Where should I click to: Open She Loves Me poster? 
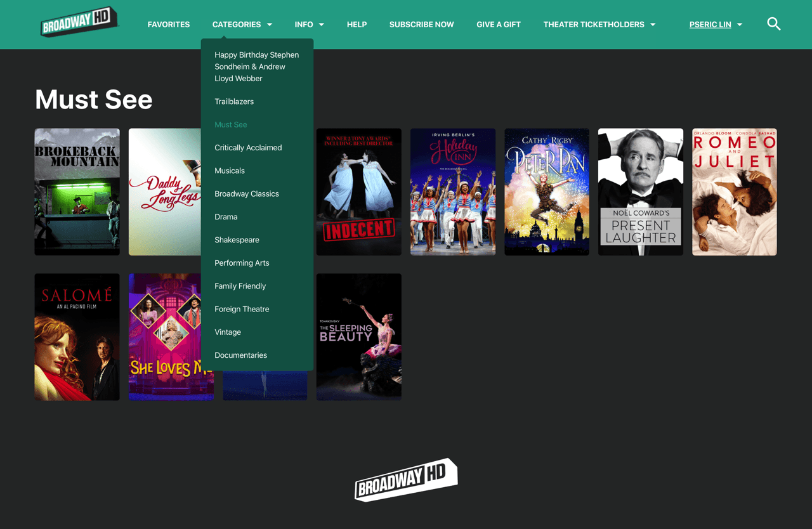(165, 337)
